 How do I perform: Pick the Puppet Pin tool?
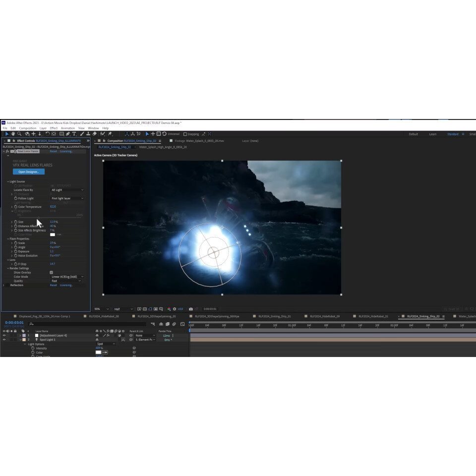click(110, 134)
